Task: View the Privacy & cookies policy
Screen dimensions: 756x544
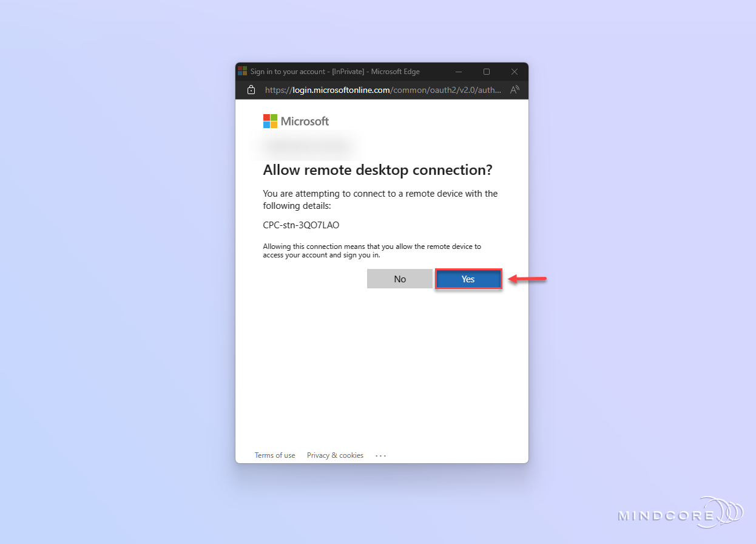Action: tap(335, 455)
